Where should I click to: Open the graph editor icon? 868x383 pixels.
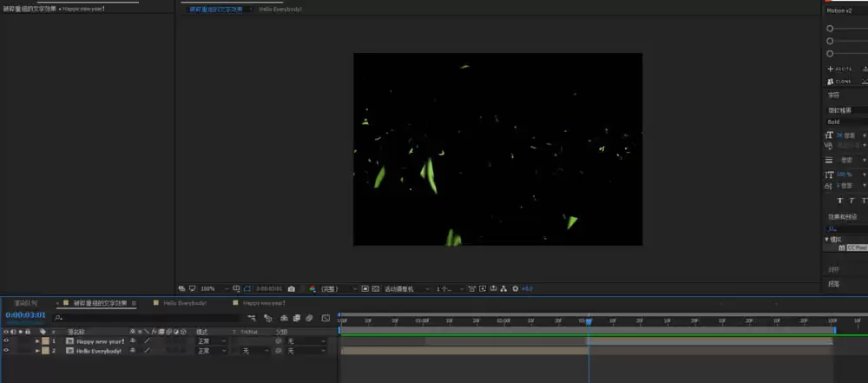[325, 318]
